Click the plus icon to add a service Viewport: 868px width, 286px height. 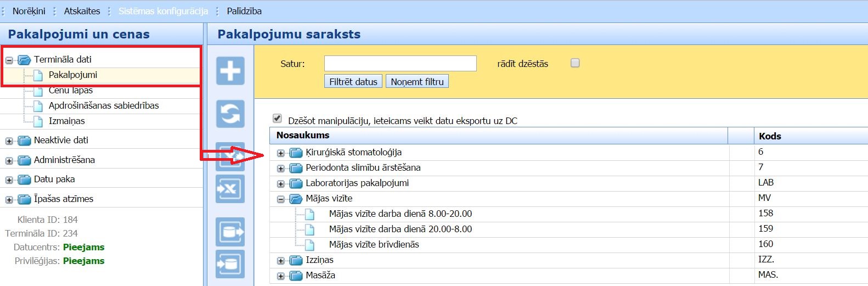point(230,71)
